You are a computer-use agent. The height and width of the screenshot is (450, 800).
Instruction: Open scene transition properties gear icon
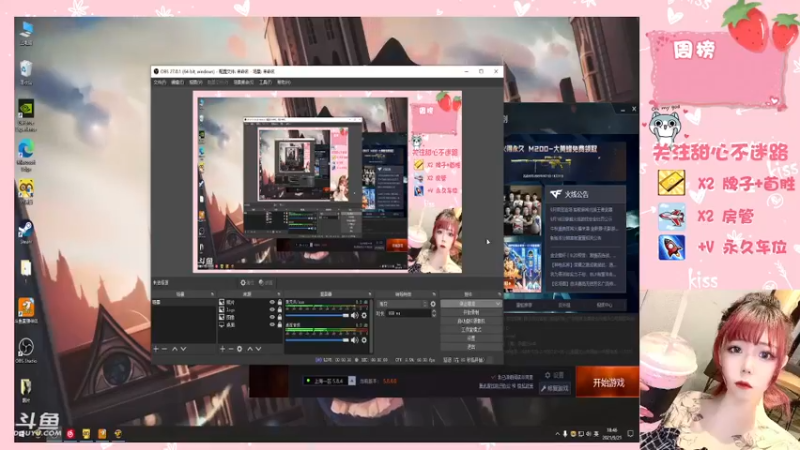433,304
